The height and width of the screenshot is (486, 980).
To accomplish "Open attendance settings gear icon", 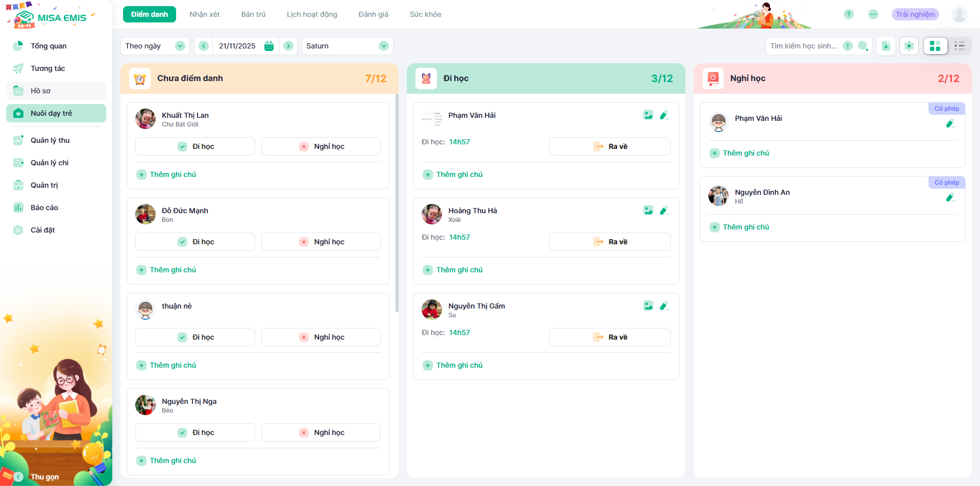I will point(909,46).
